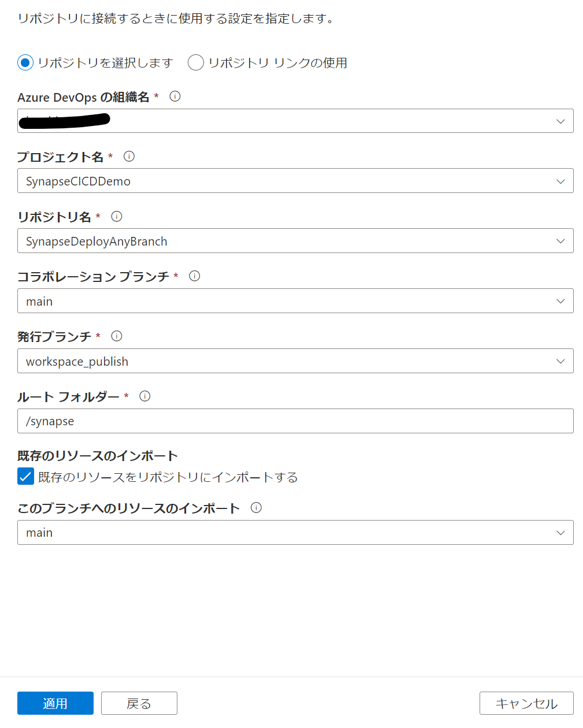The width and height of the screenshot is (583, 728).
Task: Uncheck 既存のリソースをリポジトリにインポートする
Action: (x=25, y=477)
